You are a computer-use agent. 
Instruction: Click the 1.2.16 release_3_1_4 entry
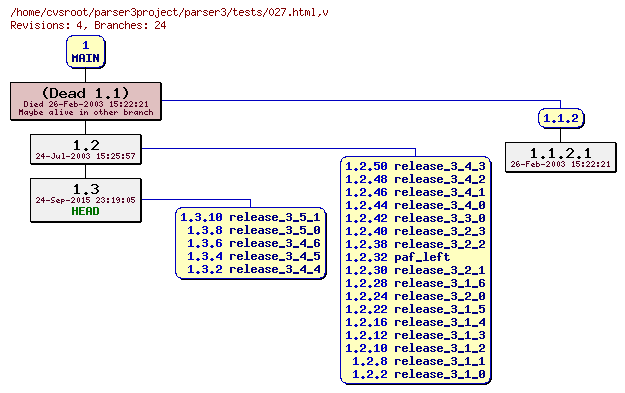415,322
